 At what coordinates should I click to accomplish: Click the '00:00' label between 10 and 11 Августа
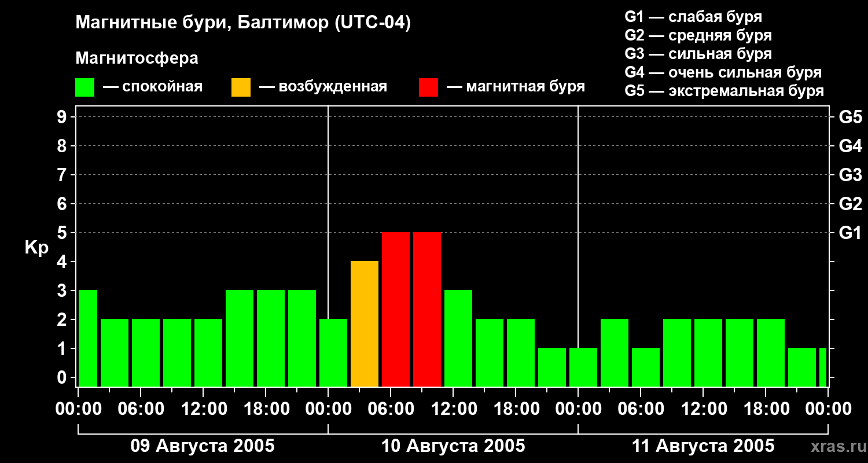point(578,409)
